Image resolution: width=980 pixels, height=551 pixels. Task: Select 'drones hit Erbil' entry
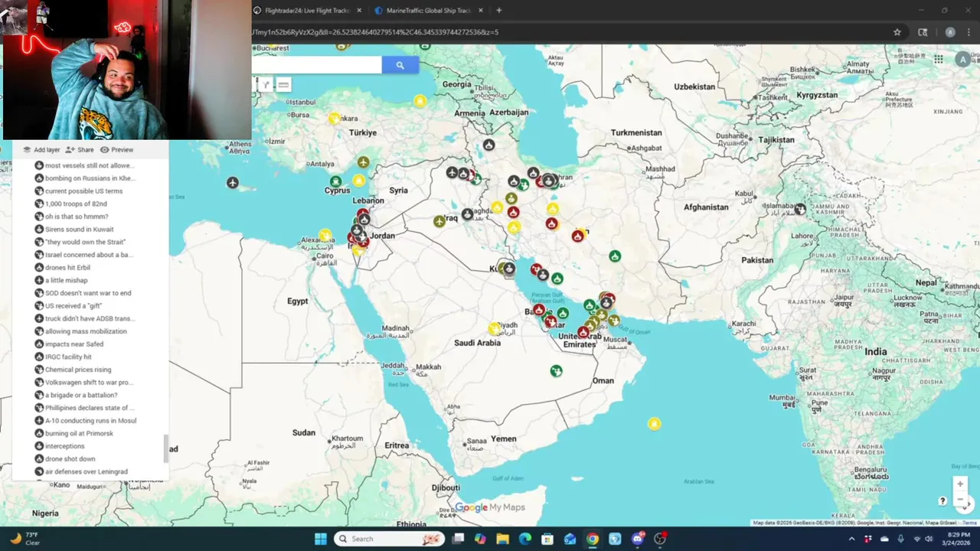67,267
